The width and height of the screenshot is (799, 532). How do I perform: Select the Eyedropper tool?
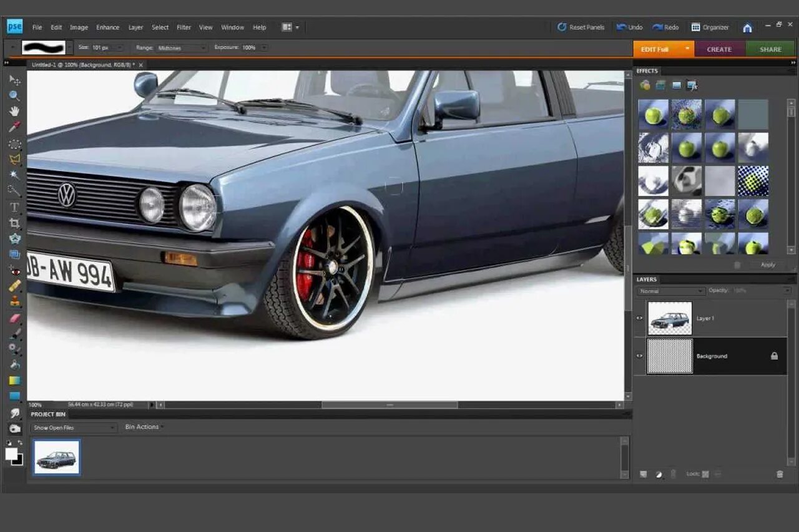pyautogui.click(x=14, y=127)
